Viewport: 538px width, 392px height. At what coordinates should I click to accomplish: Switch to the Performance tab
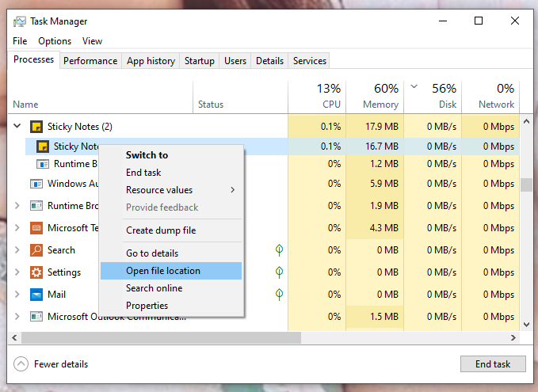click(x=90, y=61)
